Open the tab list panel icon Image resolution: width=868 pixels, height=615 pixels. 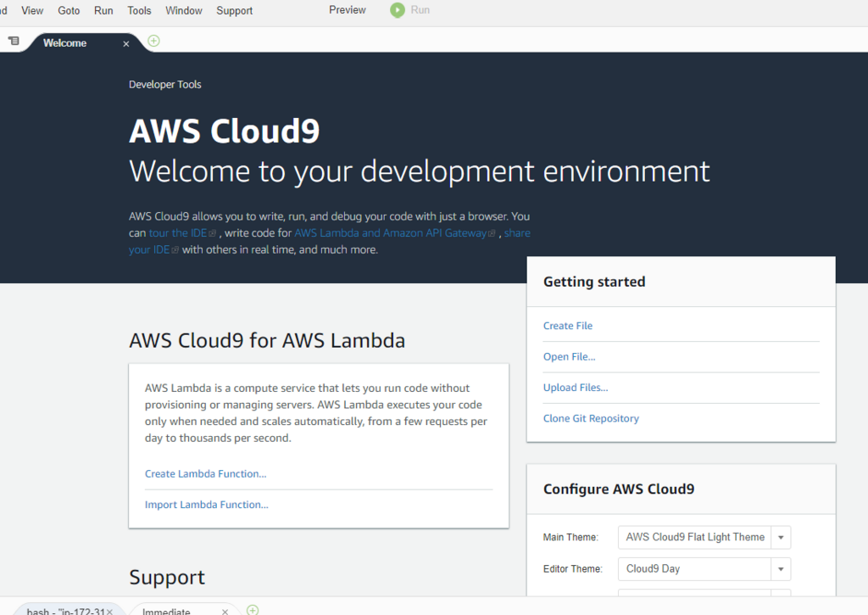click(x=14, y=41)
